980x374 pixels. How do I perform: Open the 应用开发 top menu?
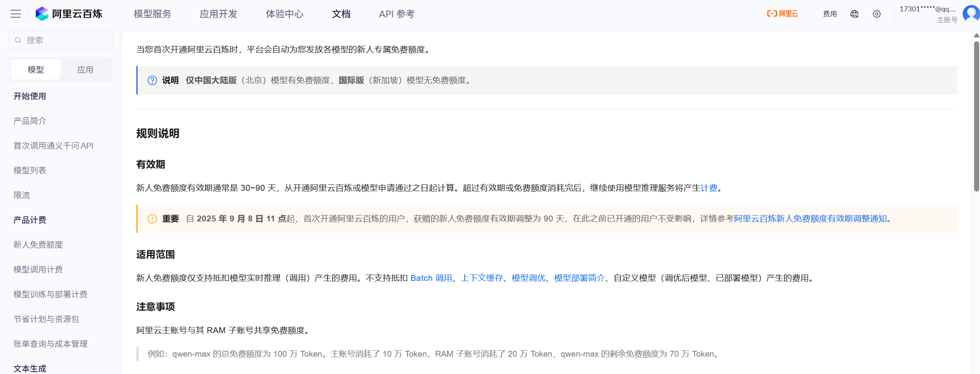click(219, 14)
